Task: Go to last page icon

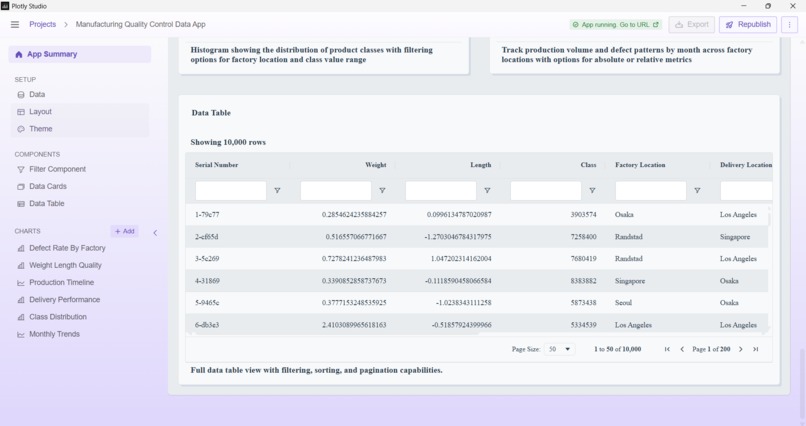Action: pos(756,349)
